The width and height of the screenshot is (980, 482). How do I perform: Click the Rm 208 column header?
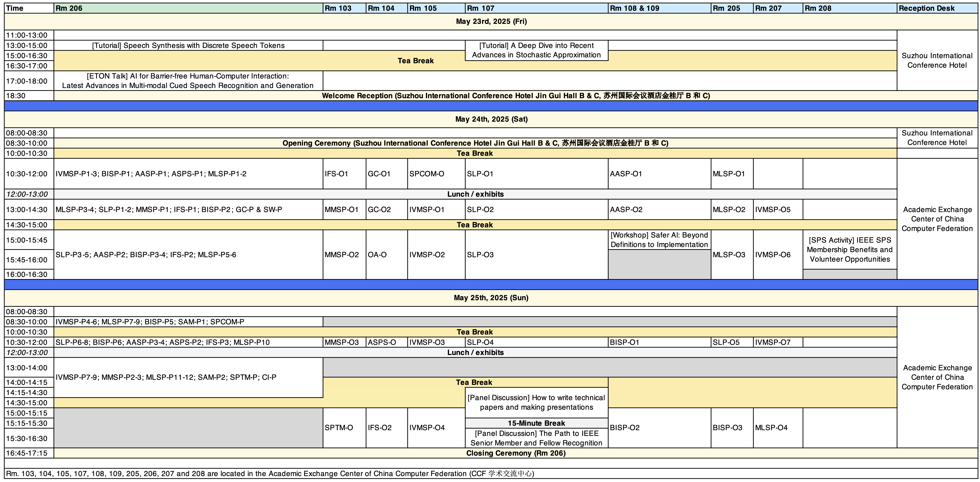tap(850, 8)
